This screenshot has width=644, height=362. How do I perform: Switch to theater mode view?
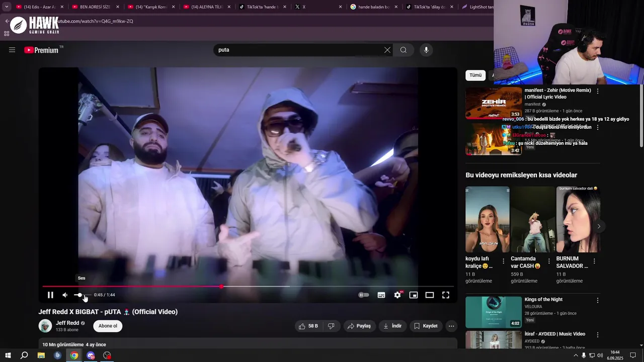[430, 295]
